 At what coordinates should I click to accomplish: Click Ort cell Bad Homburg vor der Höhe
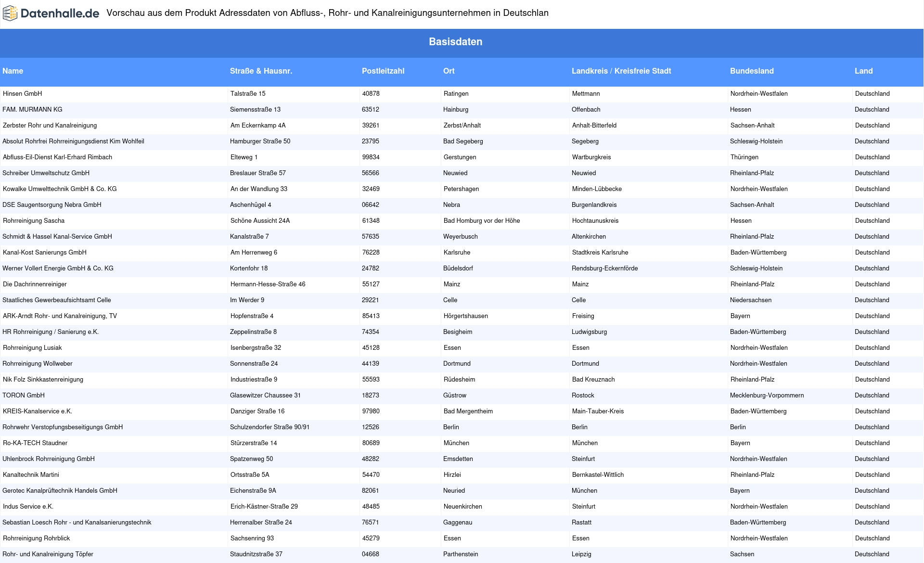pos(482,220)
